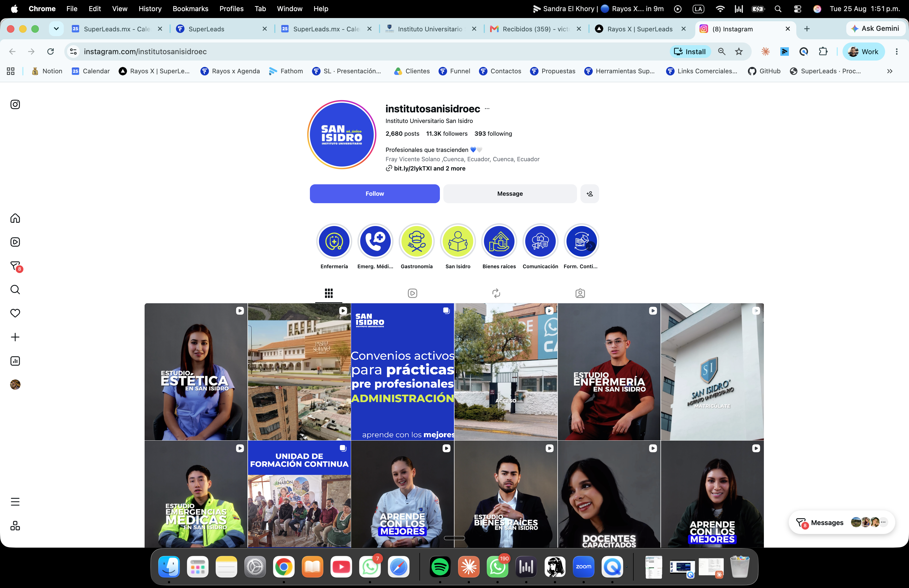This screenshot has height=588, width=909.
Task: Open the Search magnifier in the Instagram sidebar
Action: pos(15,289)
